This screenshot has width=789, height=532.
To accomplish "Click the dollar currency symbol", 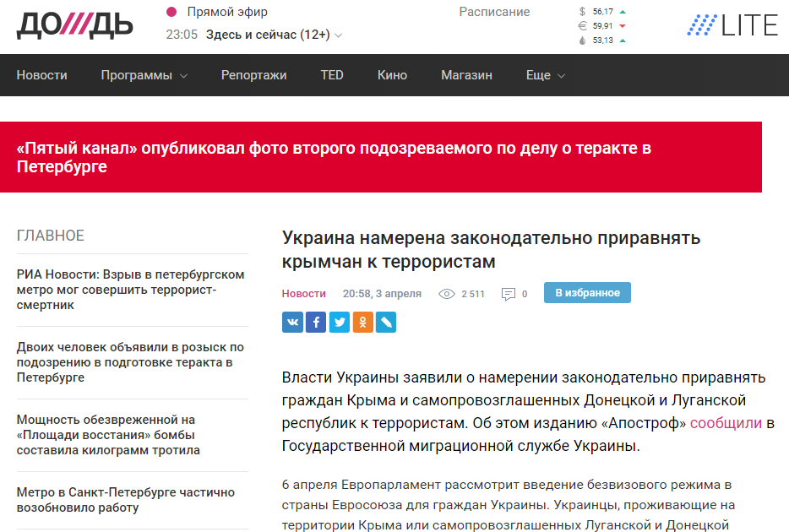I will click(x=582, y=12).
